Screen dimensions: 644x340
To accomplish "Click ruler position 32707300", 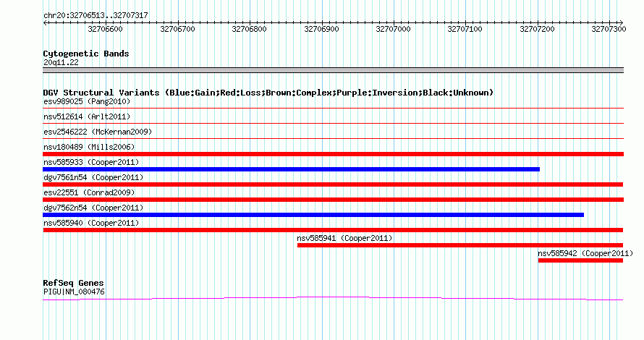I will coord(609,29).
